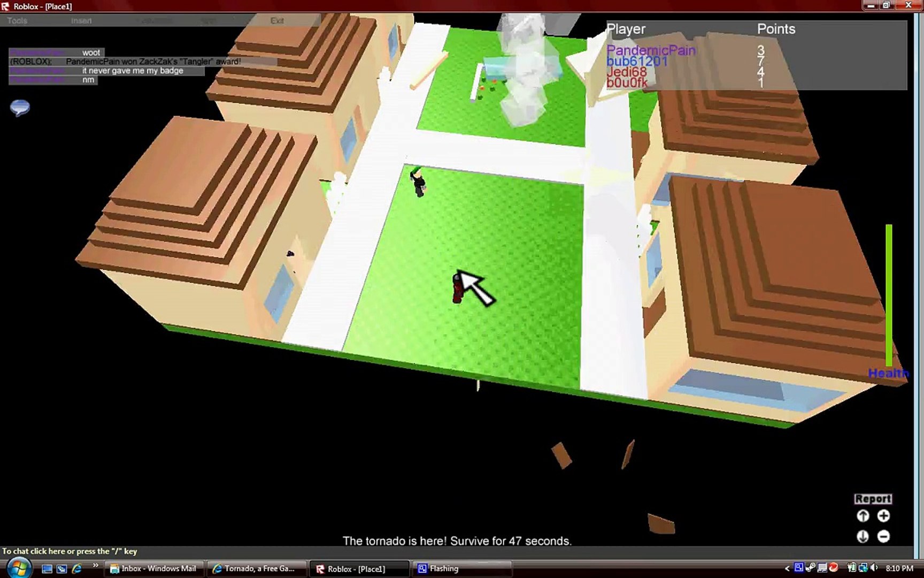This screenshot has height=578, width=924.
Task: Select player b0u0fk in the leaderboard
Action: pyautogui.click(x=627, y=82)
